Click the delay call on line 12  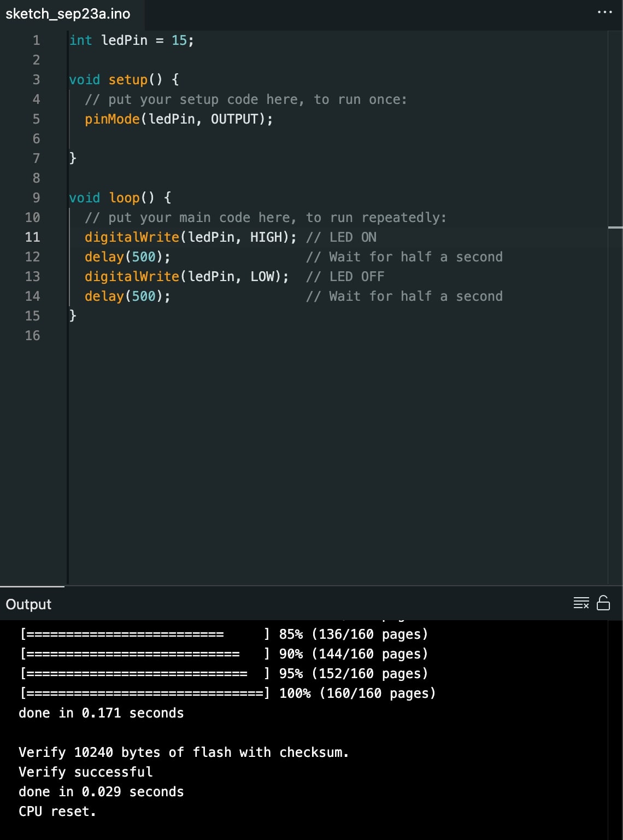click(x=104, y=257)
